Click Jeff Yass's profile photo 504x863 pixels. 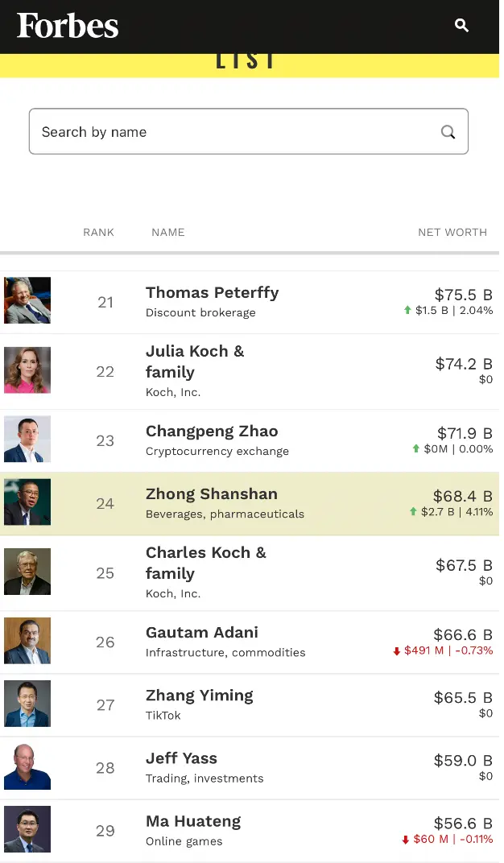point(27,766)
